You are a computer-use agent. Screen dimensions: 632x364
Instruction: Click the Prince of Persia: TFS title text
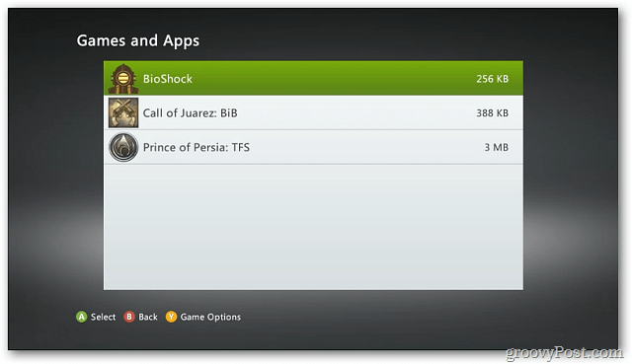pos(197,147)
